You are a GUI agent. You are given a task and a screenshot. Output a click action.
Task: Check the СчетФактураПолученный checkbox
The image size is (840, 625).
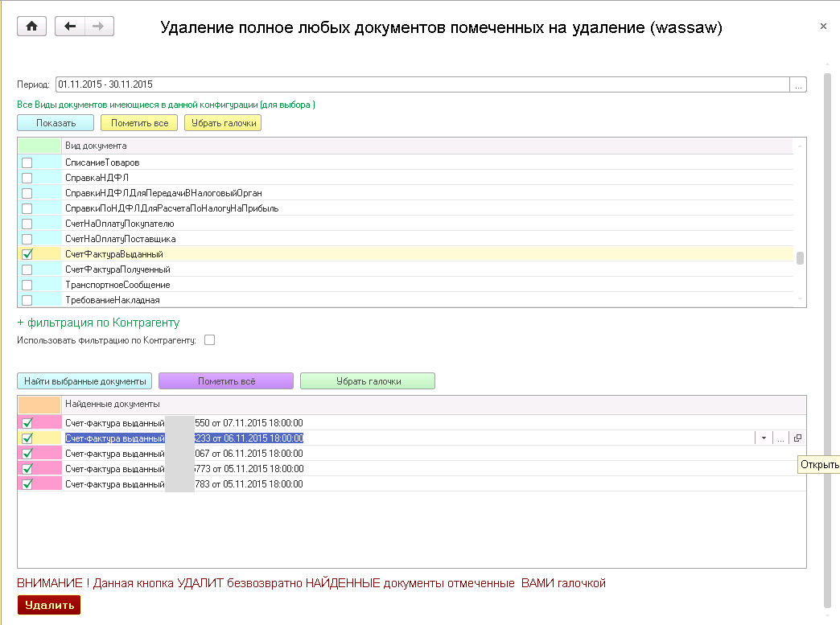(27, 270)
